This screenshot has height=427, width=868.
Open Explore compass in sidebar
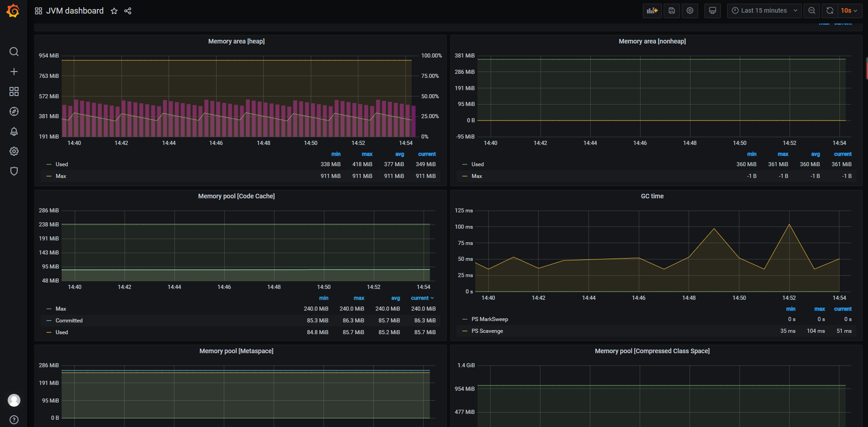click(x=14, y=111)
